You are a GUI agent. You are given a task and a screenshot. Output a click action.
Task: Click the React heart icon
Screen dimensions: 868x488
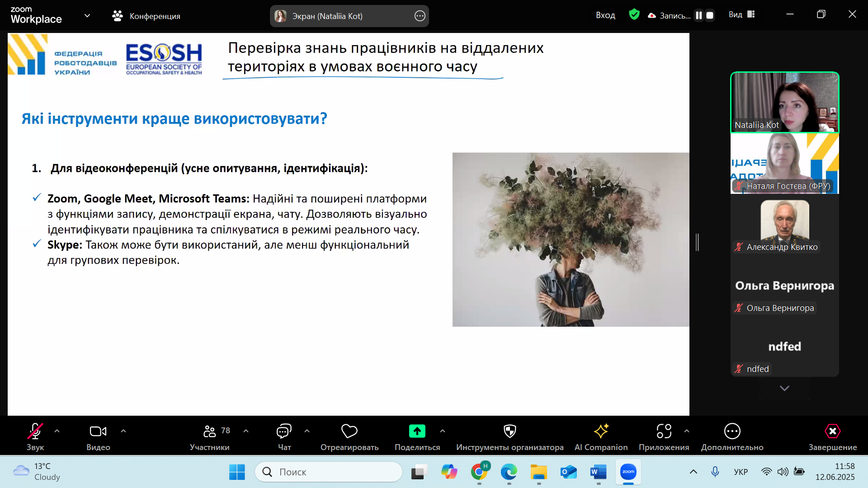[349, 432]
